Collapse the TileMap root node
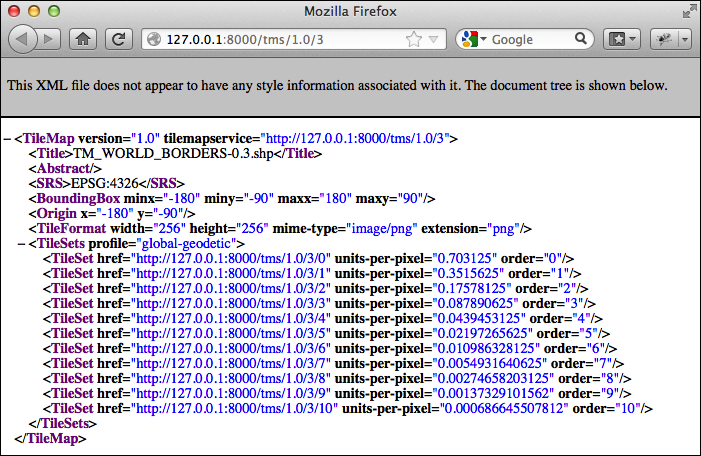701x456 pixels. pyautogui.click(x=7, y=139)
